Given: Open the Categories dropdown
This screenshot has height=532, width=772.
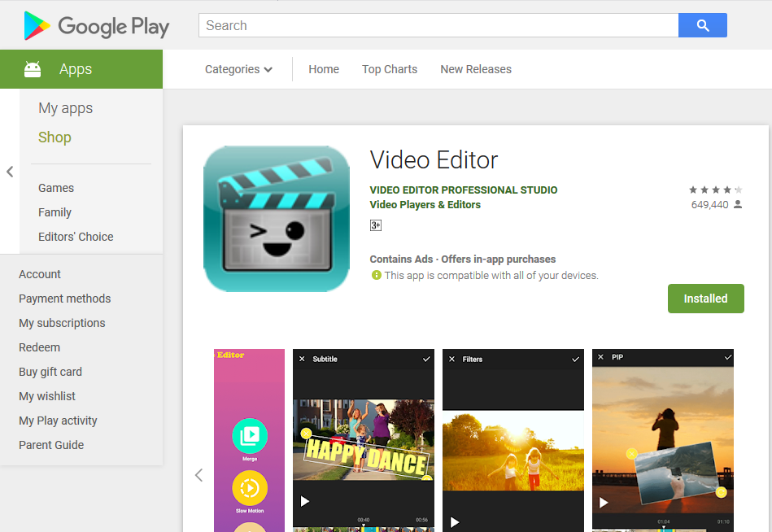Looking at the screenshot, I should 239,69.
